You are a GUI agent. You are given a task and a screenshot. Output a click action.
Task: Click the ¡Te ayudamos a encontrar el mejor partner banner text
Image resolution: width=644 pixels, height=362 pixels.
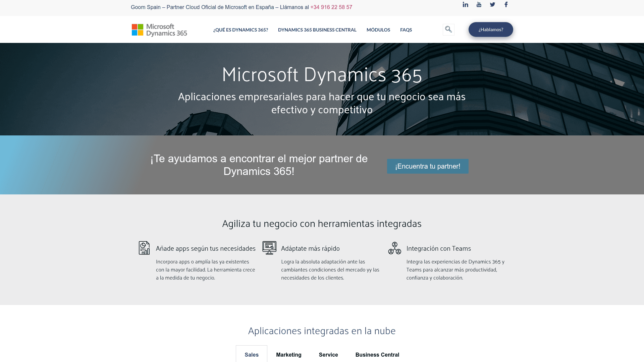(259, 165)
